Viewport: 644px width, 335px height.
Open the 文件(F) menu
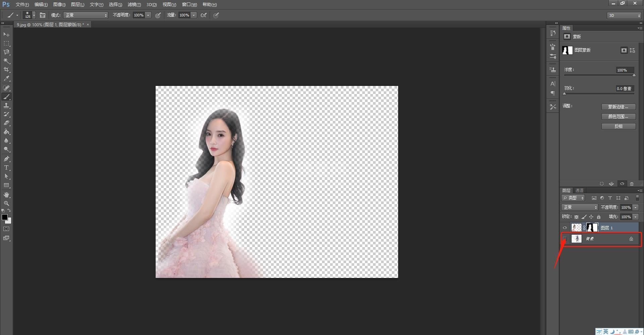pyautogui.click(x=22, y=4)
